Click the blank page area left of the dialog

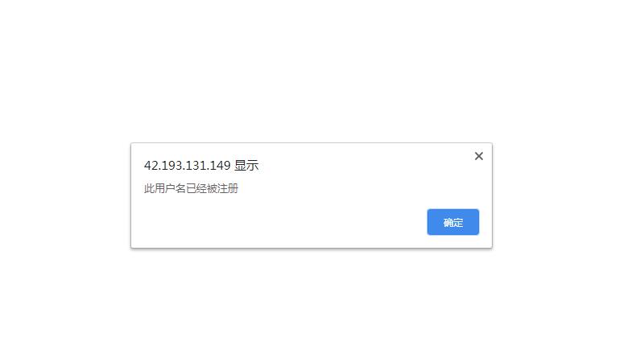pyautogui.click(x=65, y=195)
